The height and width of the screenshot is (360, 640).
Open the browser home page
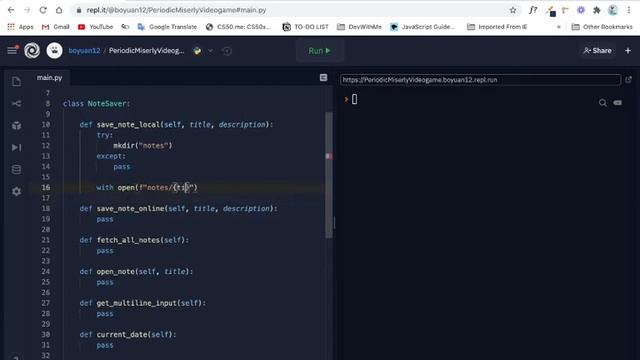[59, 10]
